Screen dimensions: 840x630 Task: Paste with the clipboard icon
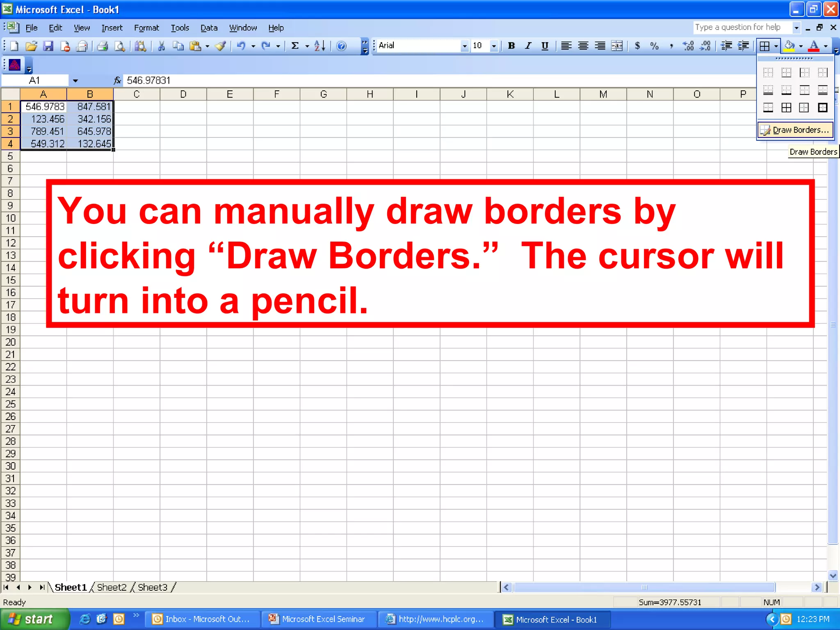click(x=195, y=46)
